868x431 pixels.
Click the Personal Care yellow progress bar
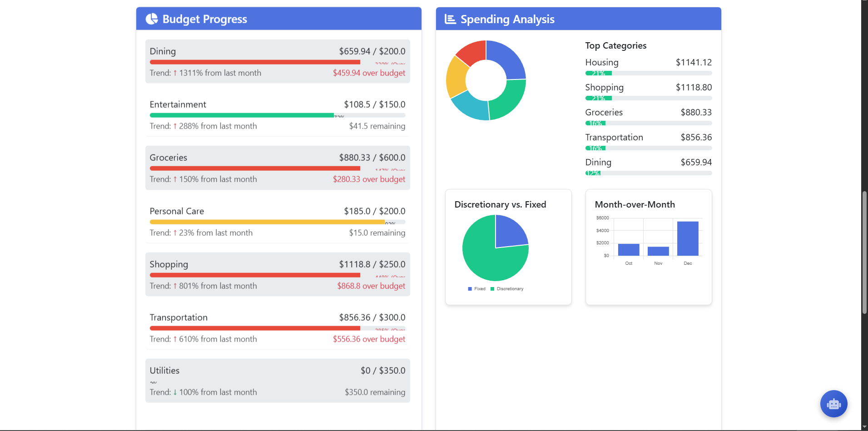pos(267,222)
